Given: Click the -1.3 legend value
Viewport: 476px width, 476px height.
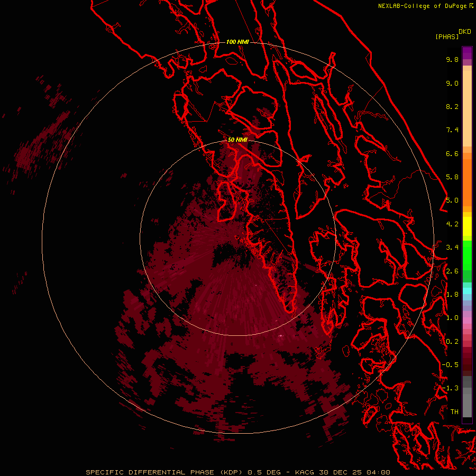Looking at the screenshot, I should point(450,388).
